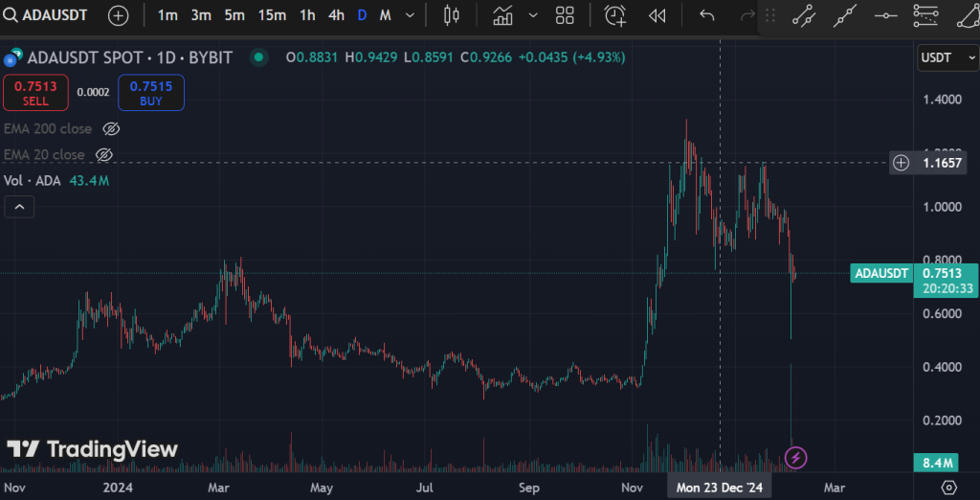This screenshot has width=980, height=500.
Task: Start bar replay with the rewind icon
Action: click(x=657, y=15)
